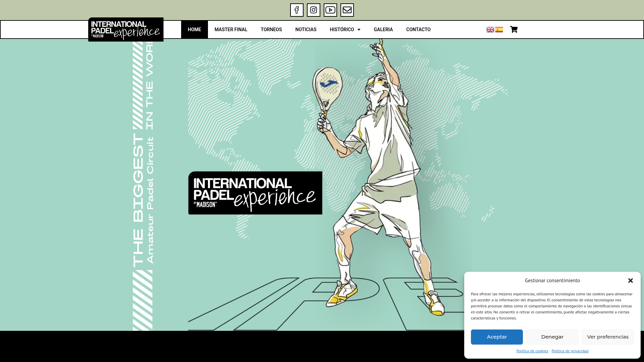Open the GALERIA menu item

coord(383,29)
